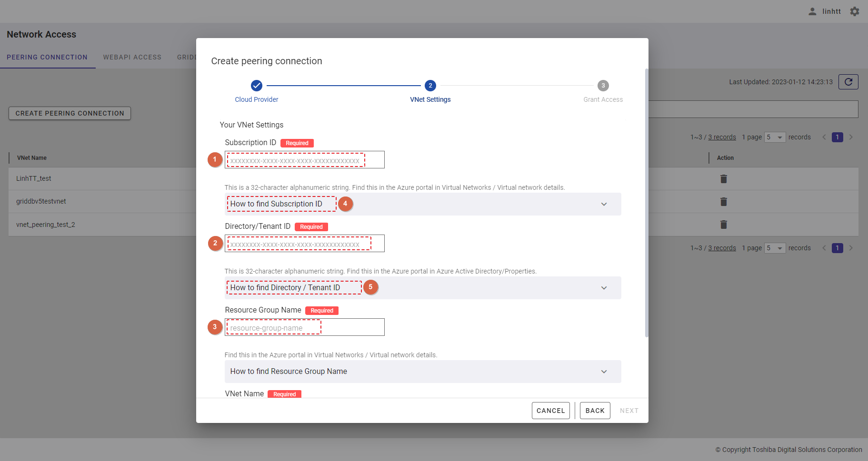Image resolution: width=868 pixels, height=461 pixels.
Task: Delete the griddbv5testvnet row via trash icon
Action: click(723, 202)
